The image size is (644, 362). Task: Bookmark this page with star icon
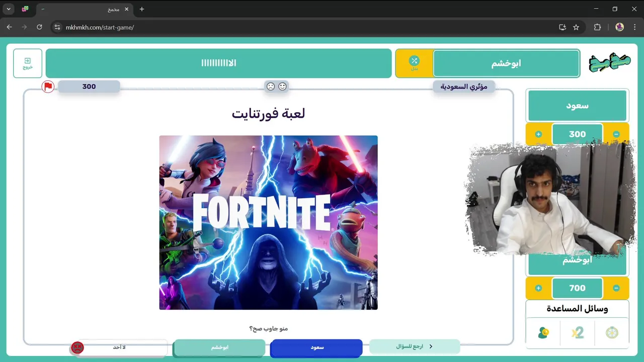pyautogui.click(x=576, y=27)
